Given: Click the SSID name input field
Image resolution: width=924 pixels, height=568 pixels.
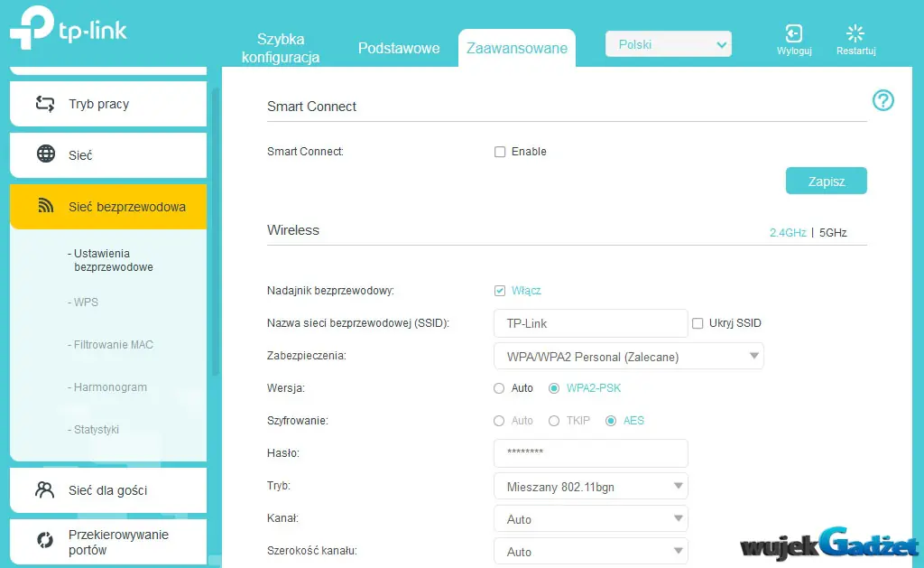Looking at the screenshot, I should (x=591, y=323).
